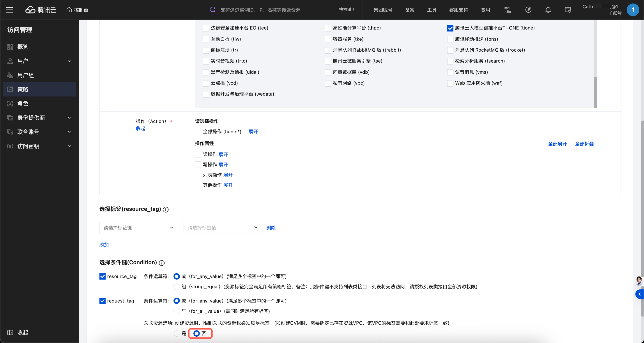Open 用户组 in the sidebar

coord(39,75)
